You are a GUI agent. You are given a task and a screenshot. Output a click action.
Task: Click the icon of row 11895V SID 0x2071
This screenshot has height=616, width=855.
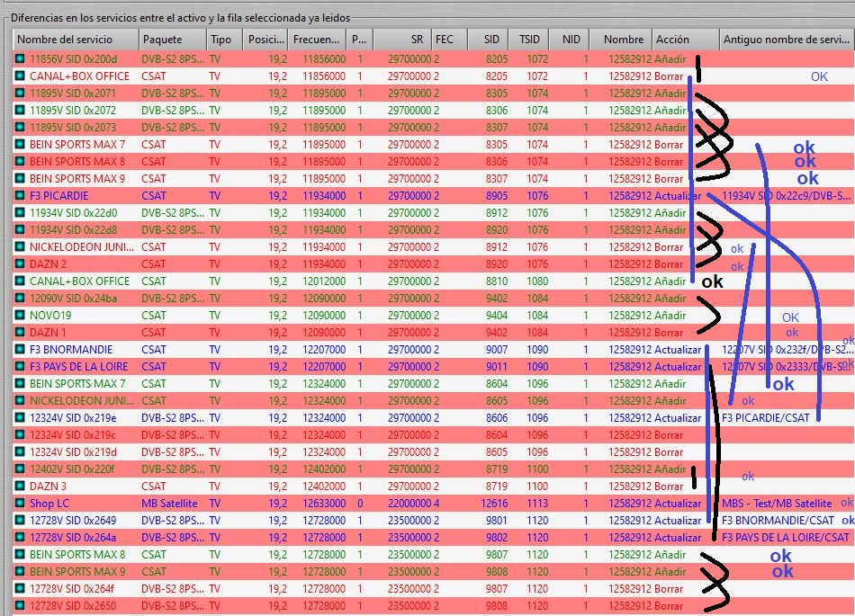coord(20,94)
